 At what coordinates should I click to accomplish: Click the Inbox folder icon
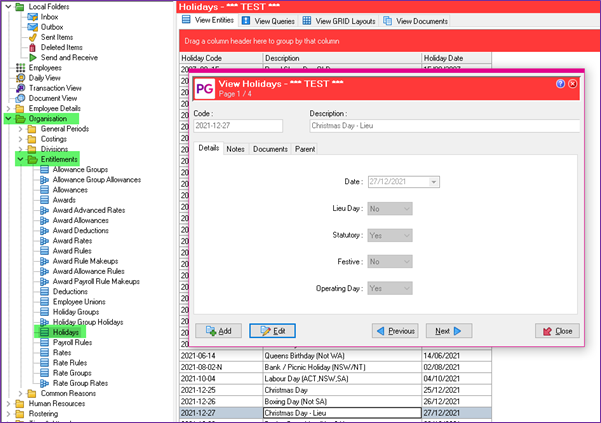pos(34,16)
